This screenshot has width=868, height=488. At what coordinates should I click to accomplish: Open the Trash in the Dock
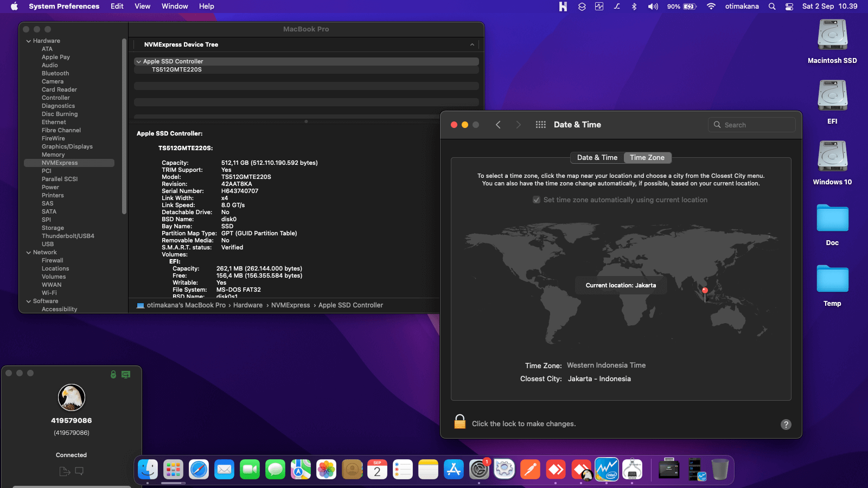(x=720, y=470)
